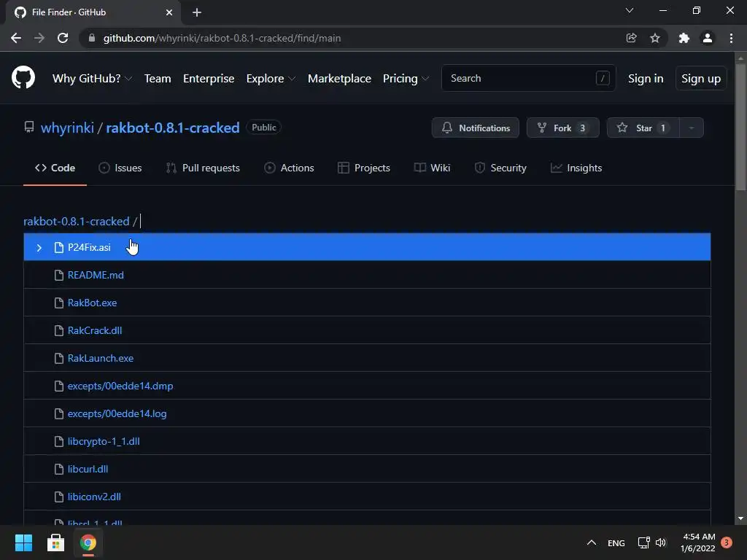Open whyrinki user profile link
This screenshot has height=560, width=747.
tap(67, 128)
